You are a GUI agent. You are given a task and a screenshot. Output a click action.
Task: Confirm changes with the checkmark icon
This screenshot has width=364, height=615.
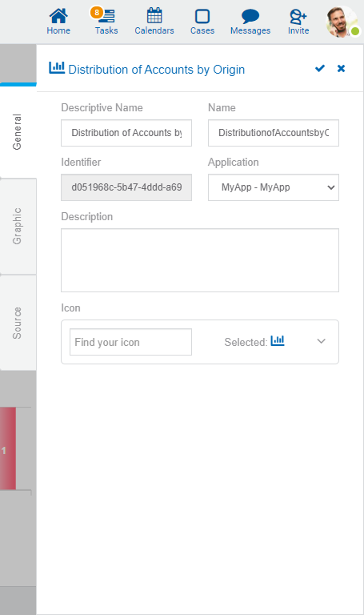tap(320, 69)
